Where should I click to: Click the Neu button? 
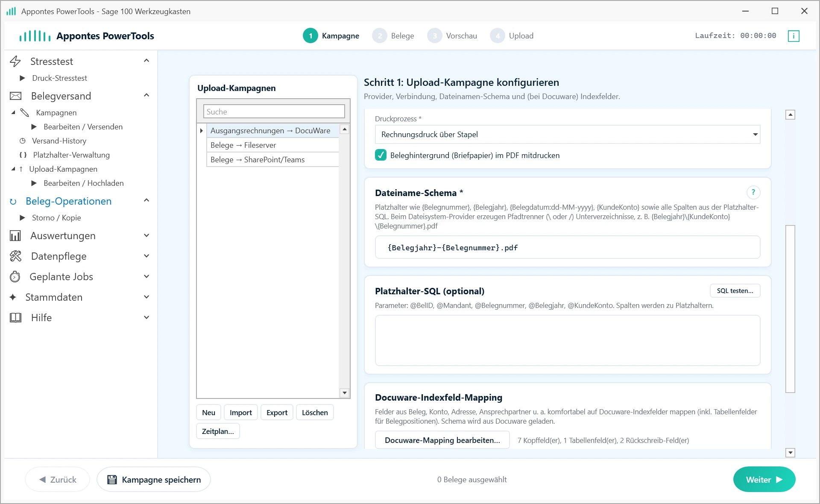(209, 413)
